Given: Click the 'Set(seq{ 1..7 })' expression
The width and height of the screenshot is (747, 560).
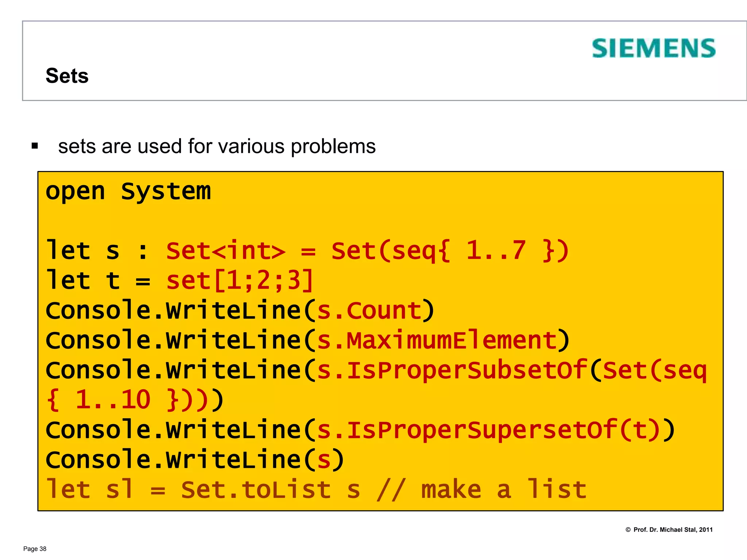Looking at the screenshot, I should (x=449, y=251).
